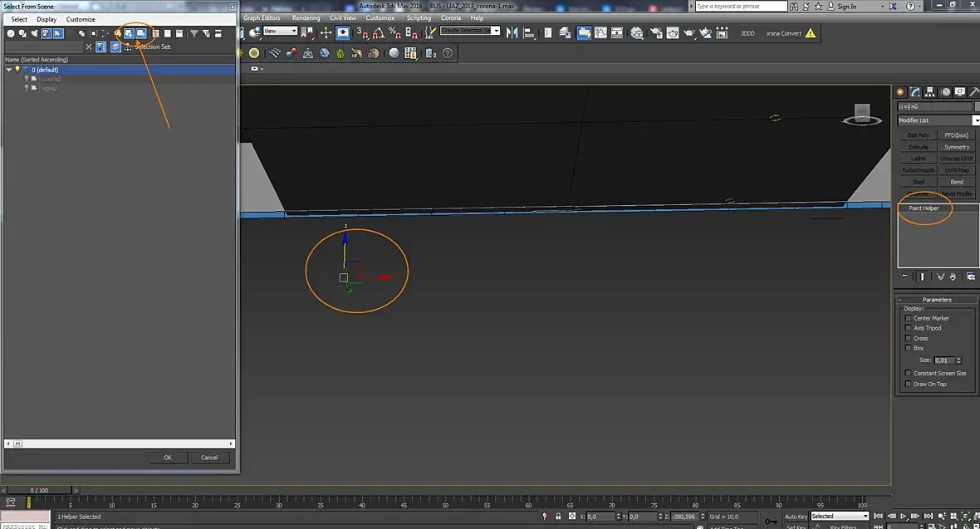
Task: Click the Cancel button
Action: tap(209, 458)
